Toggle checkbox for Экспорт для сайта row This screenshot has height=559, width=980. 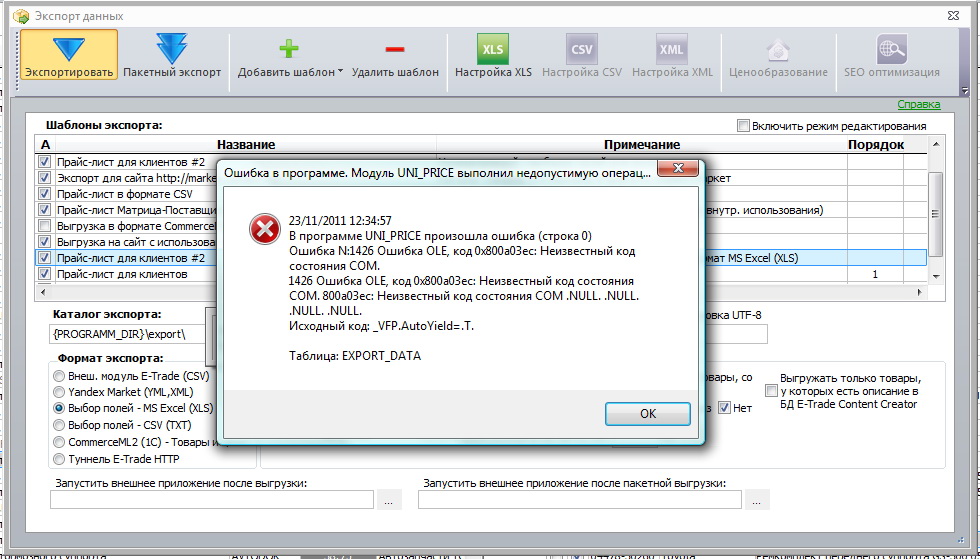44,178
